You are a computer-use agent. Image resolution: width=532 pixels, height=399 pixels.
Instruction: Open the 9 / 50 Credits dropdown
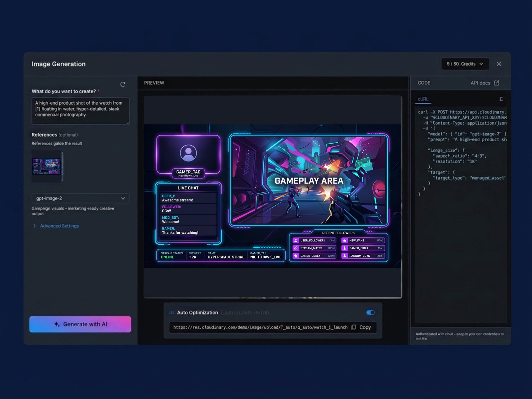point(465,64)
